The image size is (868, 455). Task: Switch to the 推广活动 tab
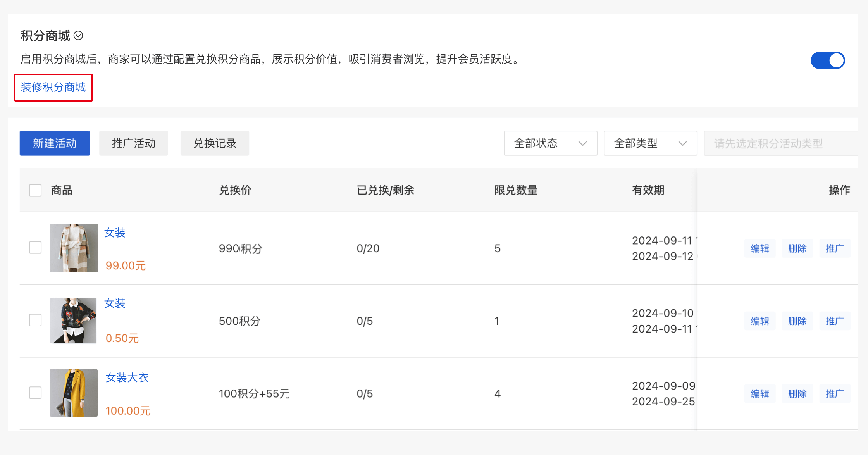pyautogui.click(x=133, y=143)
